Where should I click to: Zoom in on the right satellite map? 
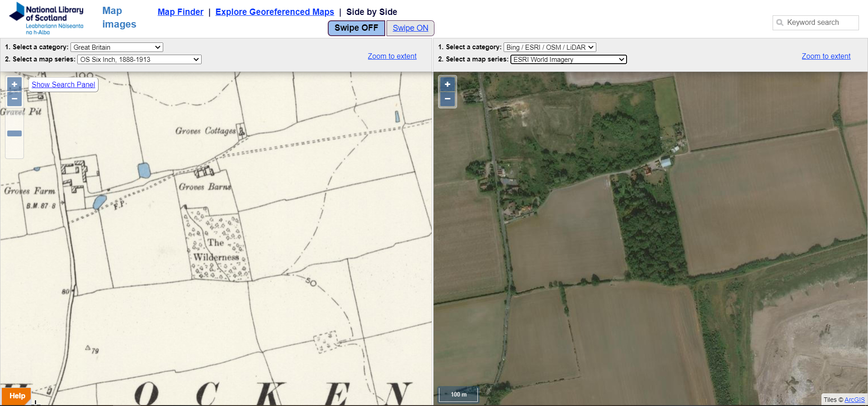pyautogui.click(x=448, y=84)
